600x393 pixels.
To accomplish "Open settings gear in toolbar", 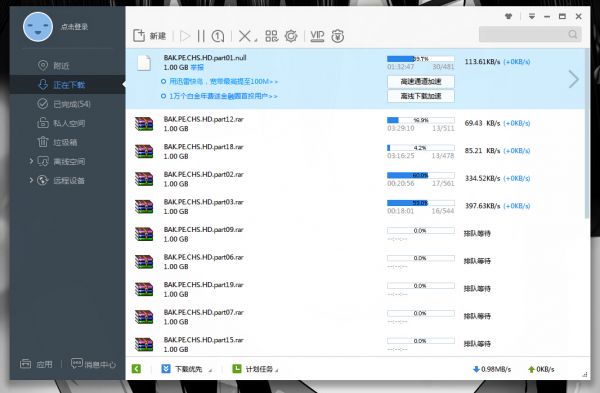I will (x=291, y=36).
